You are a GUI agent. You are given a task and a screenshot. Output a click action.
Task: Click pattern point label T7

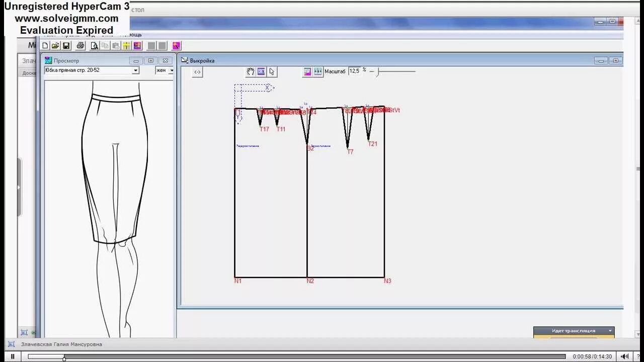click(350, 152)
